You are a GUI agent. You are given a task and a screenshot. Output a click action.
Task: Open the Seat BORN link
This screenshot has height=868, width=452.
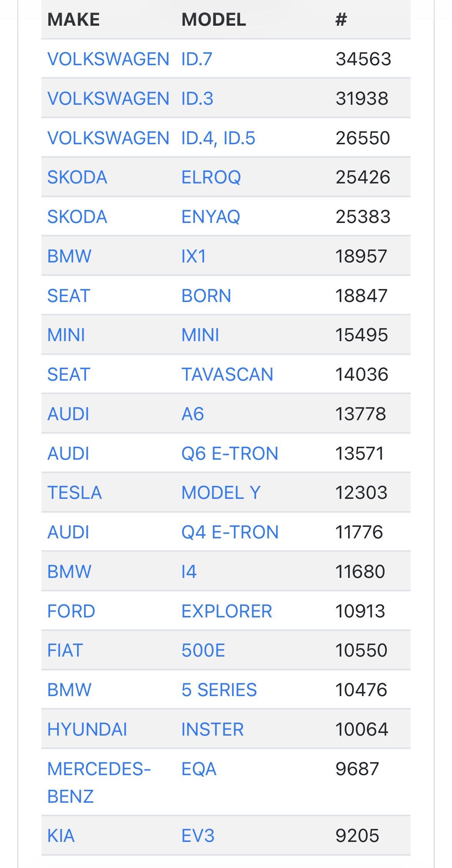(206, 296)
